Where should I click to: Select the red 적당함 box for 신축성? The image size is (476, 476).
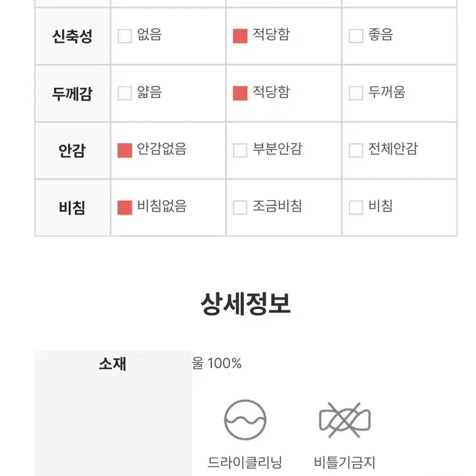(240, 36)
